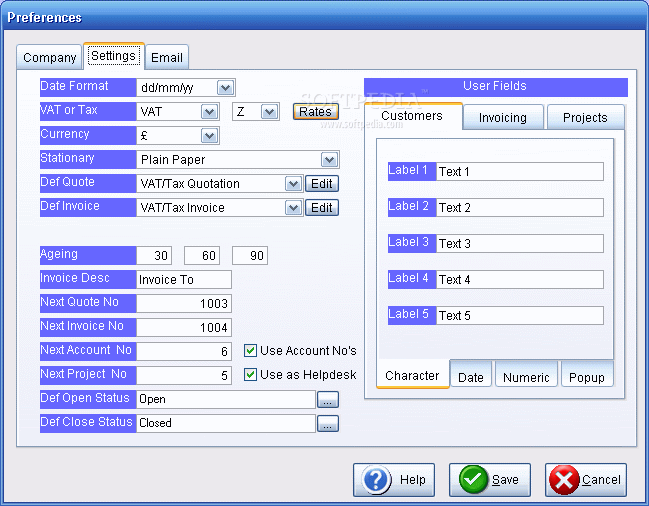
Task: Click the ellipsis button for Def Close Status
Action: tap(328, 424)
